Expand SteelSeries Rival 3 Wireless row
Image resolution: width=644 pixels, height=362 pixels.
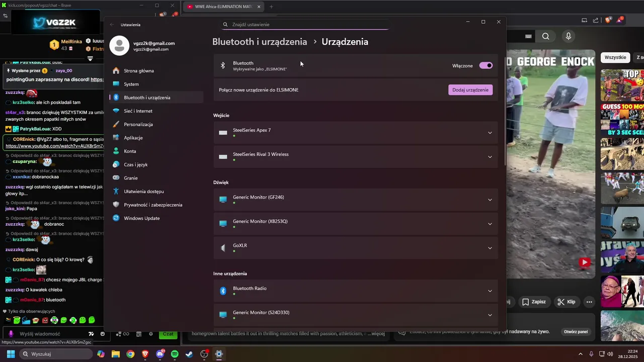coord(356,157)
